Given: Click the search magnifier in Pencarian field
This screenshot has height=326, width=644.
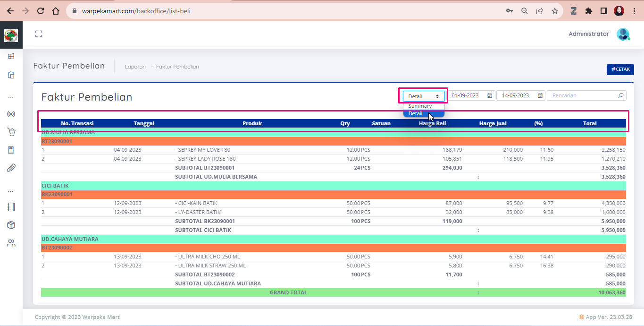Looking at the screenshot, I should 621,95.
